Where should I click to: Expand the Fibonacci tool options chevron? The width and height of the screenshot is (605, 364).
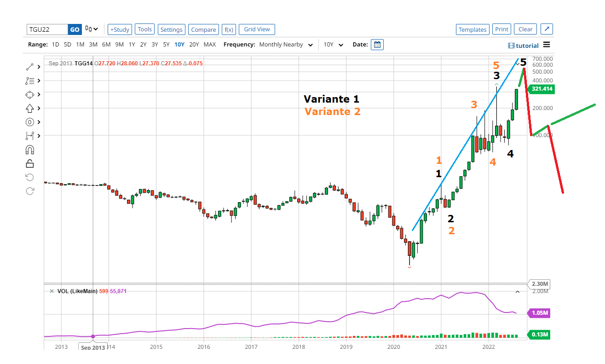click(x=39, y=81)
